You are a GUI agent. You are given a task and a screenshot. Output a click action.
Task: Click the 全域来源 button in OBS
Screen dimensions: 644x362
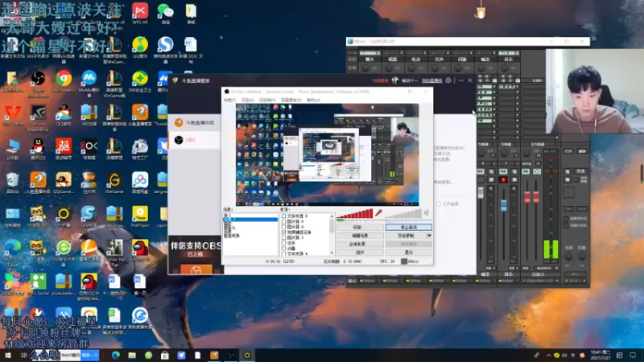coord(360,244)
